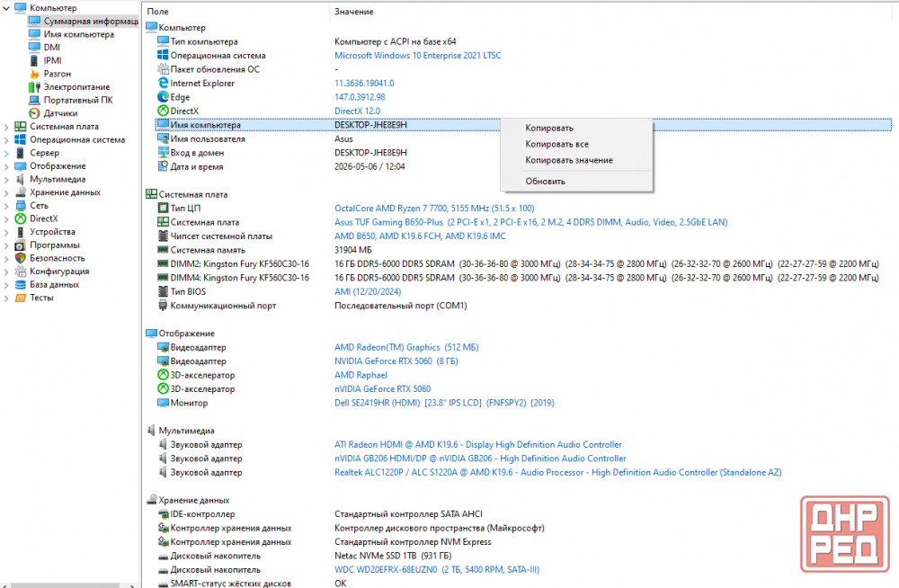Expand the Отображение tree node
The image size is (899, 588).
pyautogui.click(x=6, y=166)
